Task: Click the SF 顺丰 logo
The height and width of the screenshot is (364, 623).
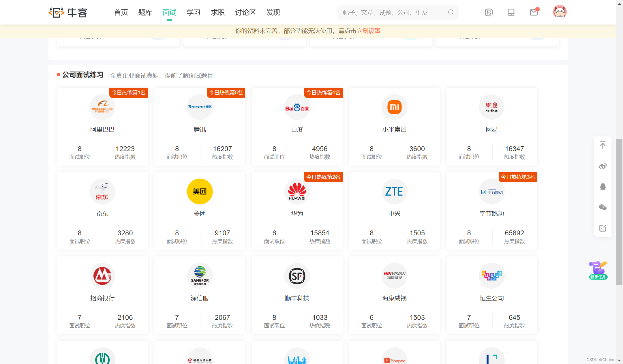Action: tap(297, 276)
